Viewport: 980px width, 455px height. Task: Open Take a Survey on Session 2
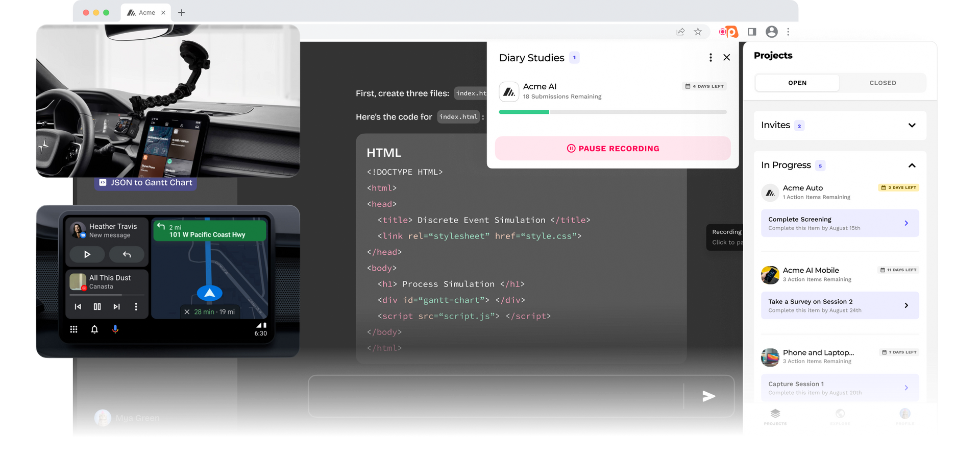point(840,305)
